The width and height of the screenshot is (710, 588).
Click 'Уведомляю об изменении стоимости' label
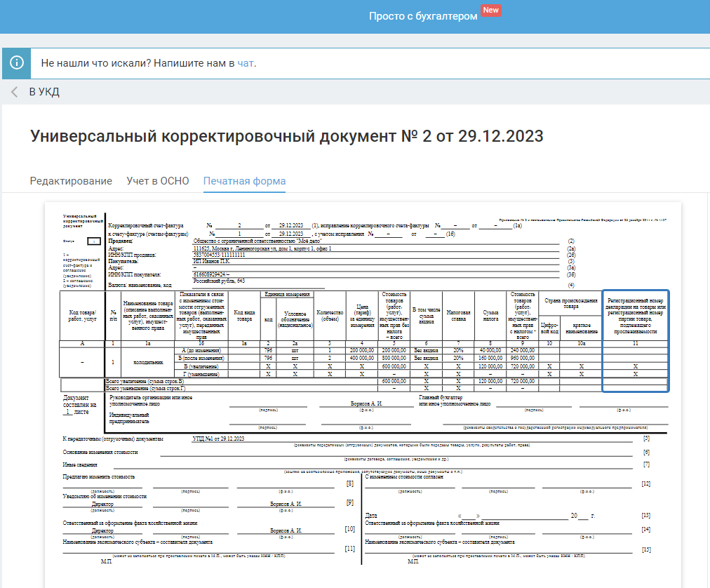pos(105,496)
